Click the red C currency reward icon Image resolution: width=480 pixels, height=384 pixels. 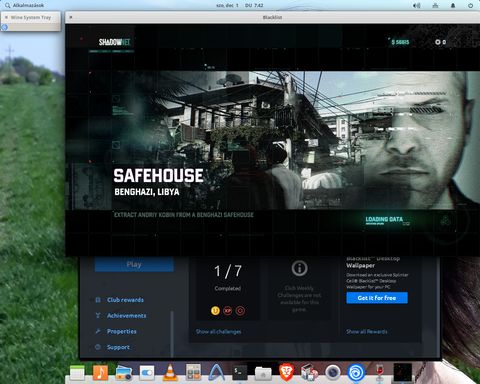pos(240,311)
